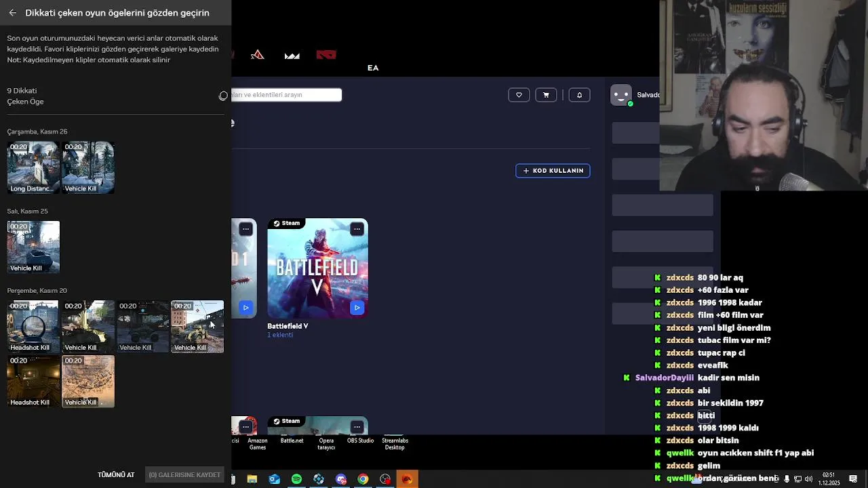Click the red Dota-style desktop icon
Image resolution: width=868 pixels, height=488 pixels.
pos(326,55)
